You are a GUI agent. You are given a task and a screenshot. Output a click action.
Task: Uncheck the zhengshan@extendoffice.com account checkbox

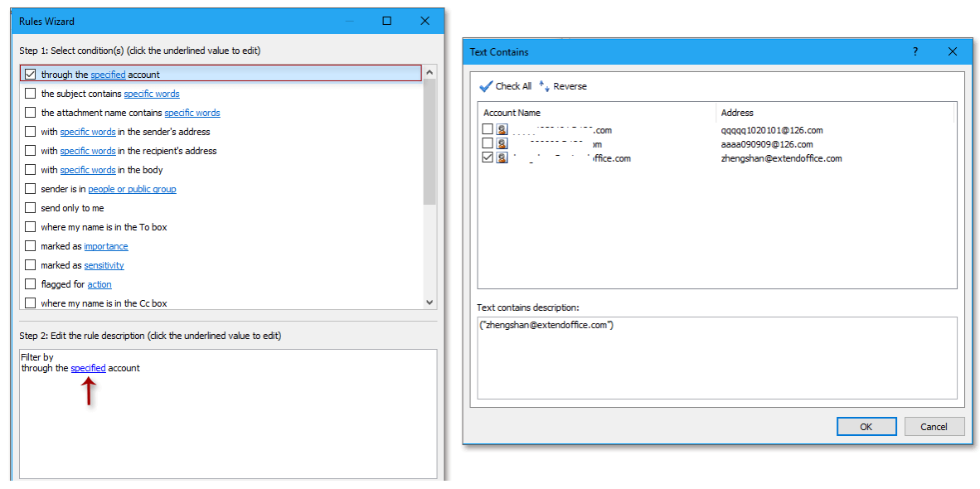pos(487,157)
